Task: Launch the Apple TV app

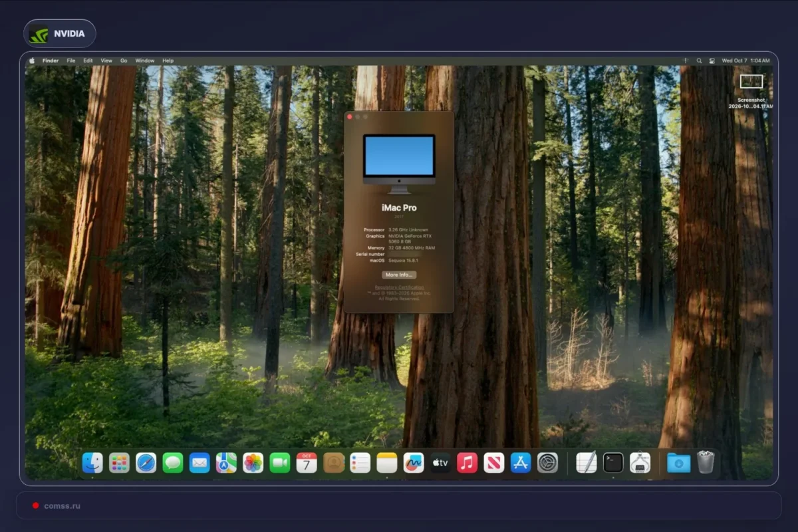Action: point(440,462)
